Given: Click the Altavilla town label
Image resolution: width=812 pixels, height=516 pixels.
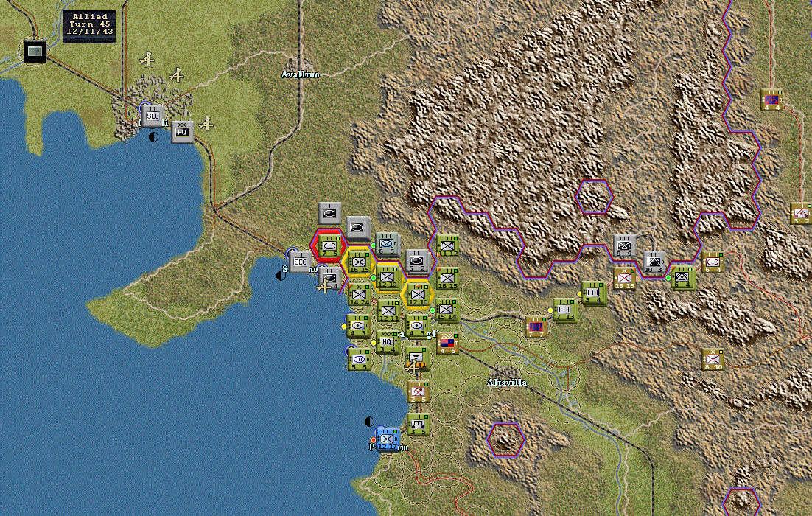Looking at the screenshot, I should [507, 383].
